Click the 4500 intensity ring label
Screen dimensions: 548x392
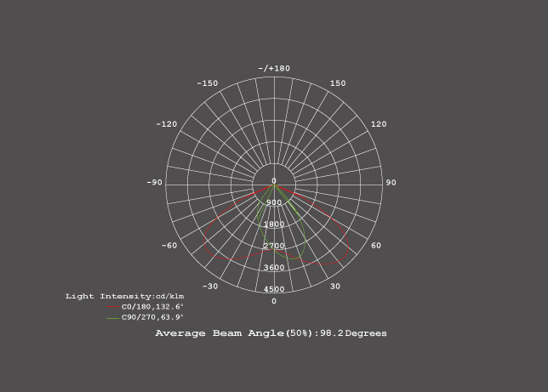(x=274, y=289)
